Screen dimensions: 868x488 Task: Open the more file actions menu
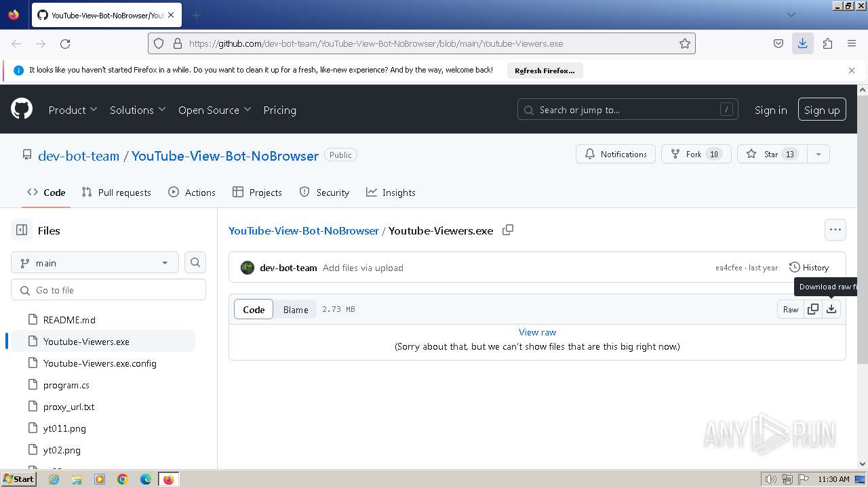(835, 230)
